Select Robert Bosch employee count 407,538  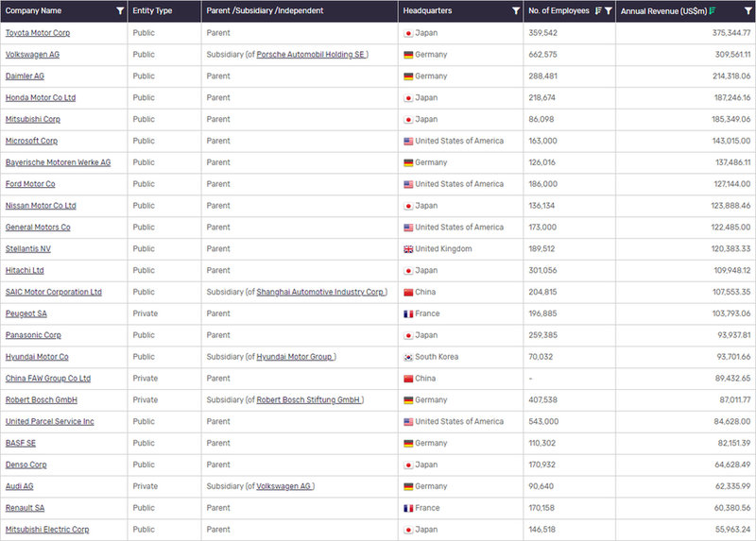(542, 399)
